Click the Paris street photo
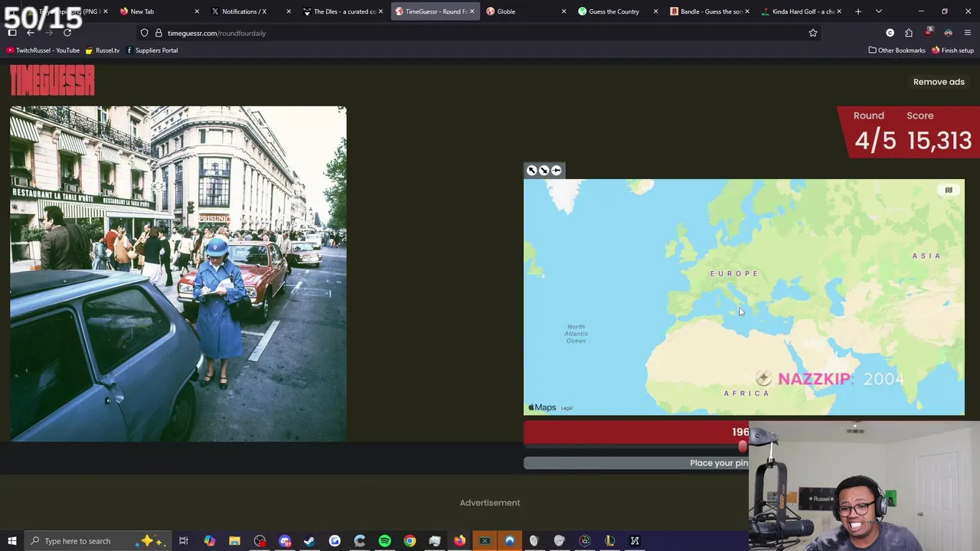980x551 pixels. (x=178, y=274)
